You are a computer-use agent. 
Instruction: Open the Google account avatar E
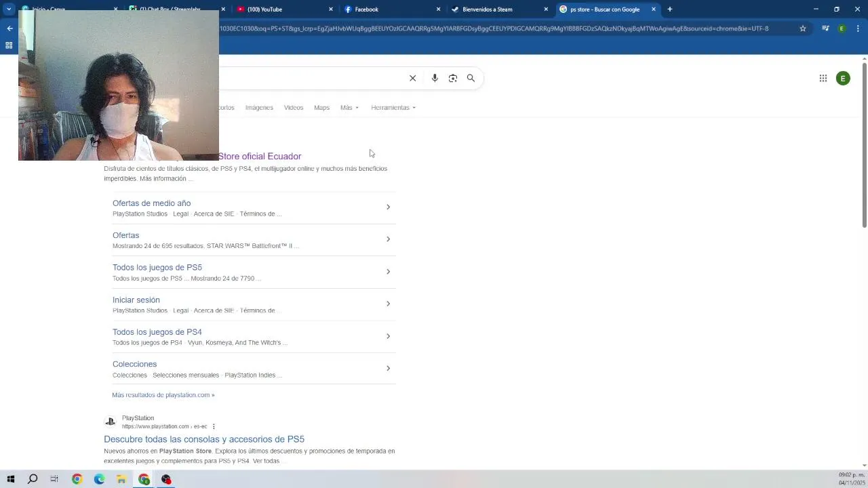pyautogui.click(x=843, y=79)
